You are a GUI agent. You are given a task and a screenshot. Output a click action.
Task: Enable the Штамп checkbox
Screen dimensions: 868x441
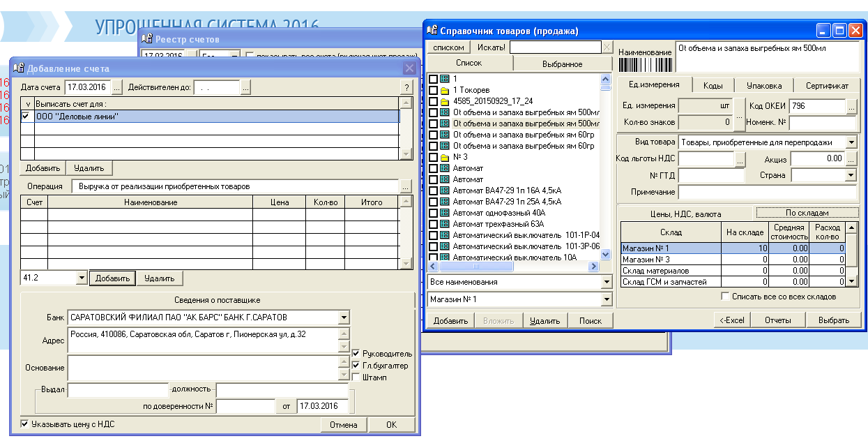(356, 378)
